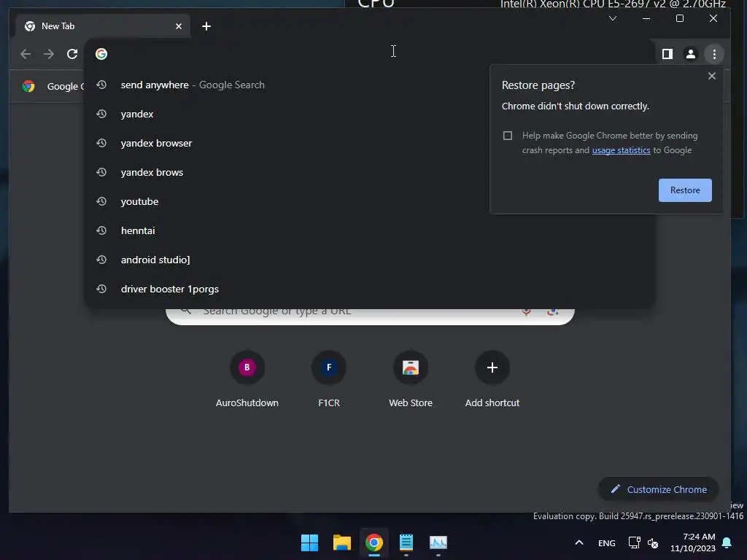Open the Notepad taskbar icon
The image size is (747, 560).
click(x=406, y=542)
